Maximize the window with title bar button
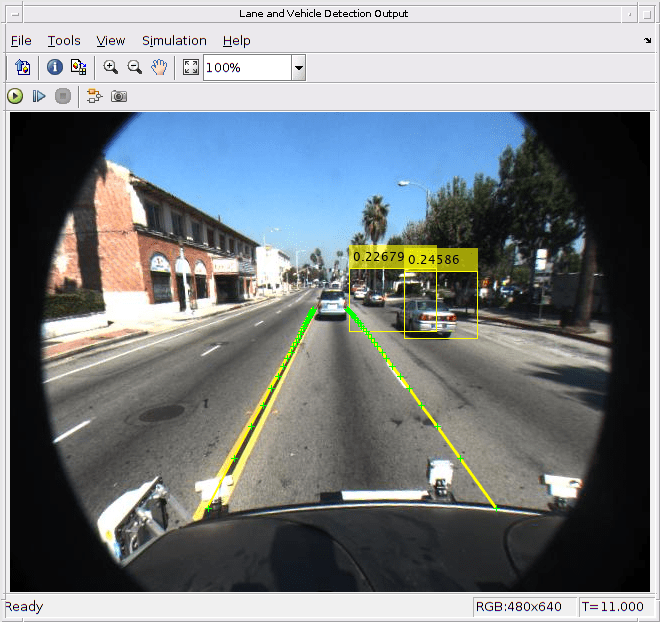Viewport: 660px width, 622px height. [647, 15]
